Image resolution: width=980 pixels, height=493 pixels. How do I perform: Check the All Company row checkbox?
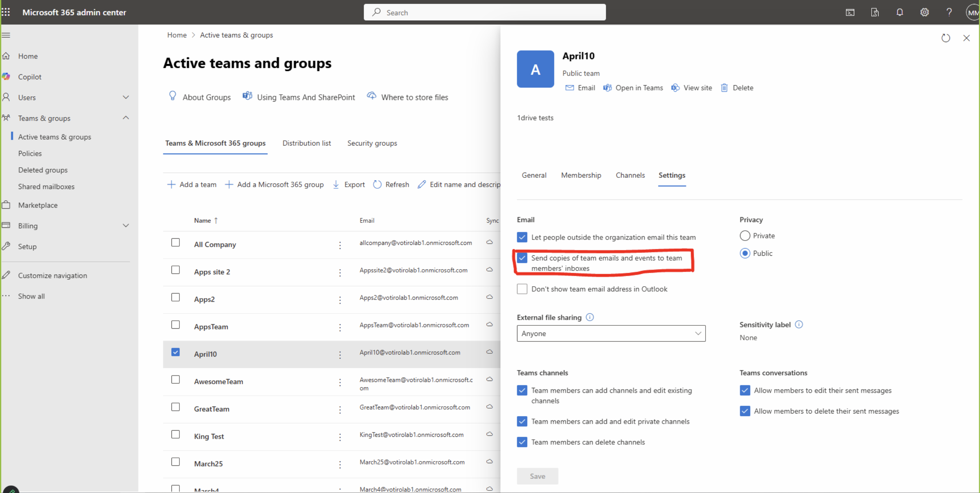175,242
